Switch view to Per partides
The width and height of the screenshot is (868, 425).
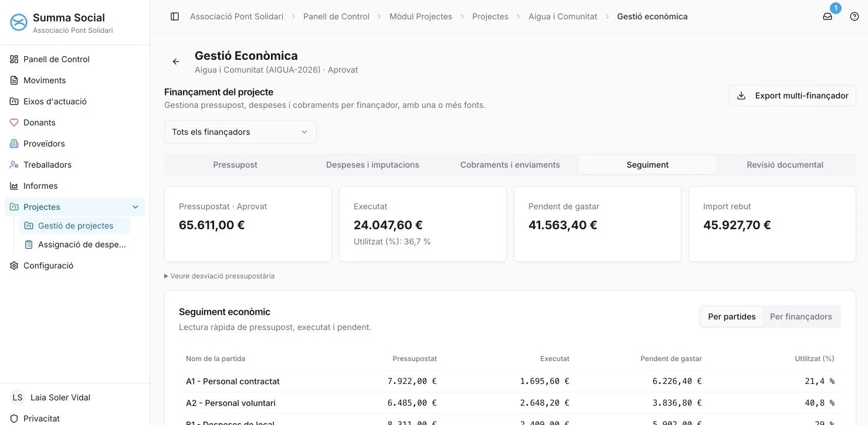(732, 317)
